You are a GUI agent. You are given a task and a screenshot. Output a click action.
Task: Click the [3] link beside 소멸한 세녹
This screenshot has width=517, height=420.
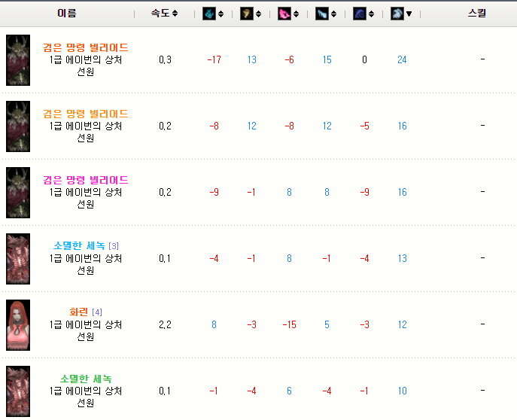(114, 246)
